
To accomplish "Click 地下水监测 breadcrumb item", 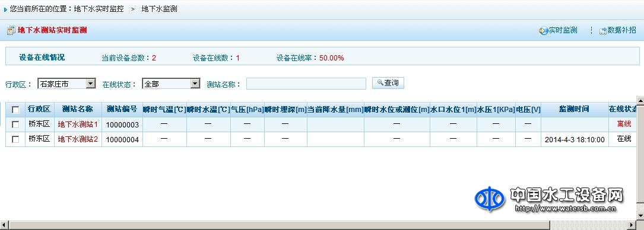I will click(159, 9).
